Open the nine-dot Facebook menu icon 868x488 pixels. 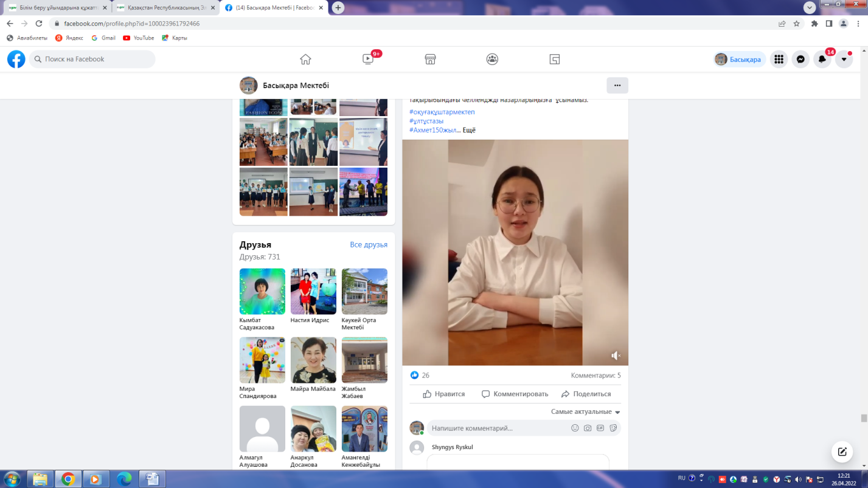779,59
